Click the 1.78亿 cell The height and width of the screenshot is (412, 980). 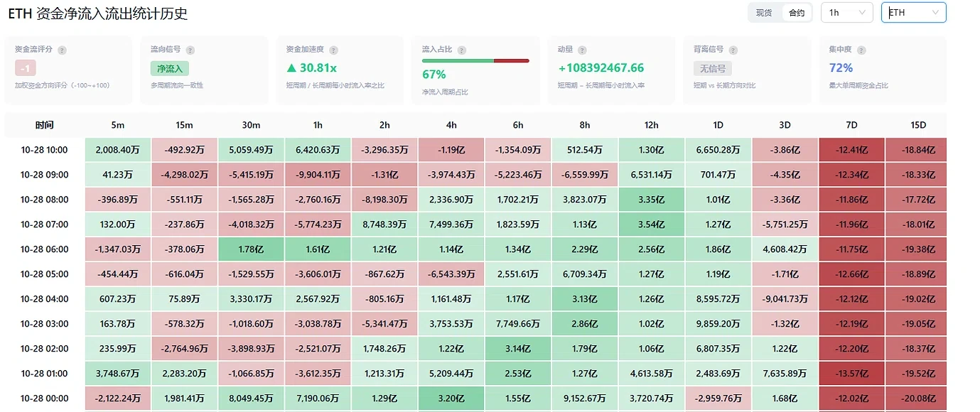[251, 249]
